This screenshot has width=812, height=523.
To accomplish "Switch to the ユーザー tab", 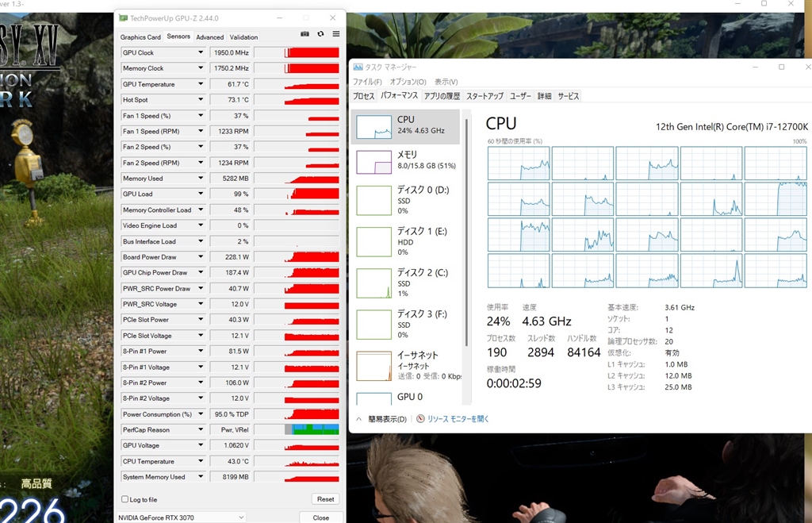I will click(x=520, y=96).
